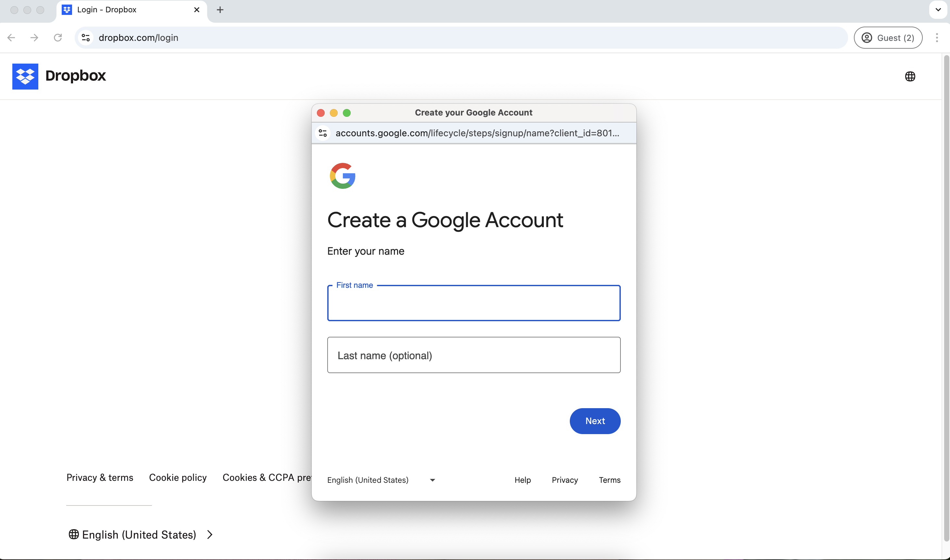Image resolution: width=950 pixels, height=560 pixels.
Task: Expand English (United States) footer language chevron
Action: tap(210, 534)
